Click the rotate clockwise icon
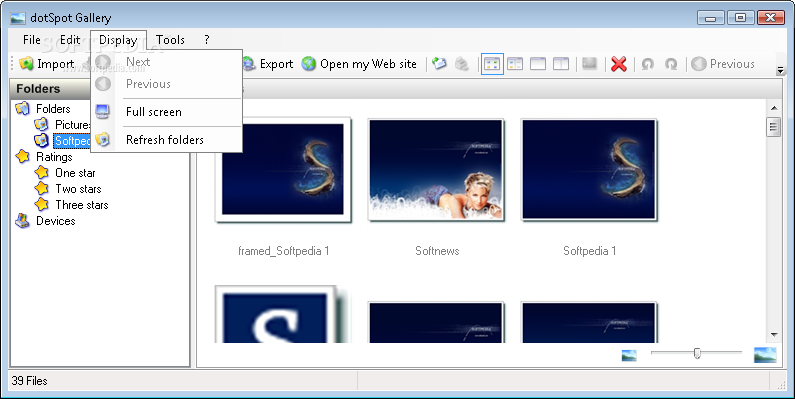 [671, 64]
